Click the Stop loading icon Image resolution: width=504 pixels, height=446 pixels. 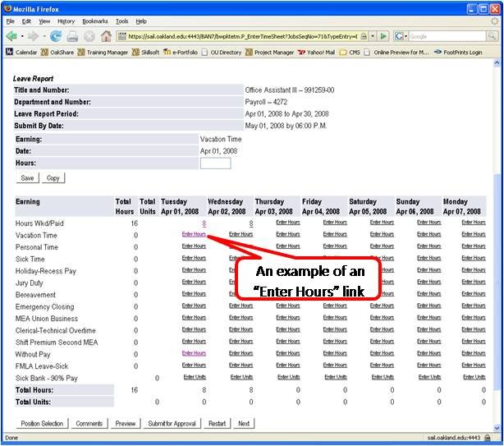[89, 36]
